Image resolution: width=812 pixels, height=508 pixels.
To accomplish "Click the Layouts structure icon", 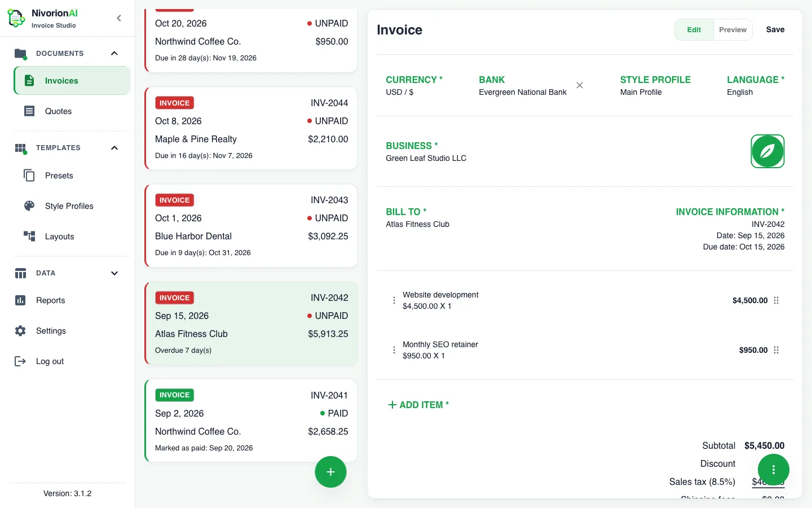I will coord(29,237).
